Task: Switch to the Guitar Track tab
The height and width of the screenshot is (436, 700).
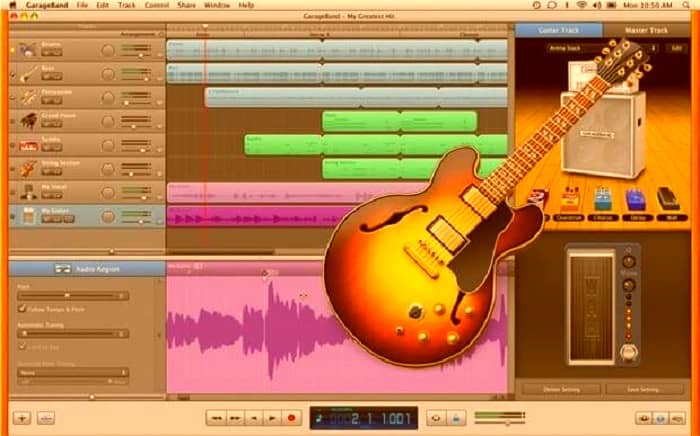Action: point(559,30)
